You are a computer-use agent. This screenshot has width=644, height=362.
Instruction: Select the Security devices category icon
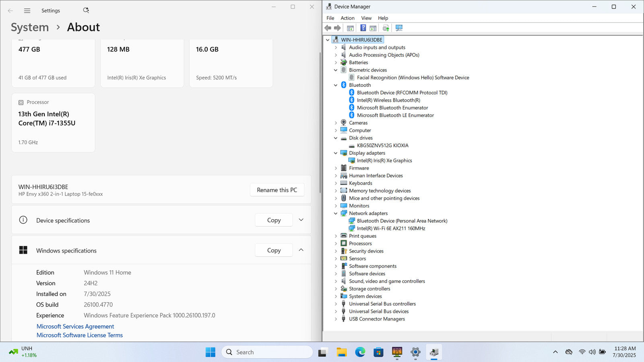tap(343, 251)
